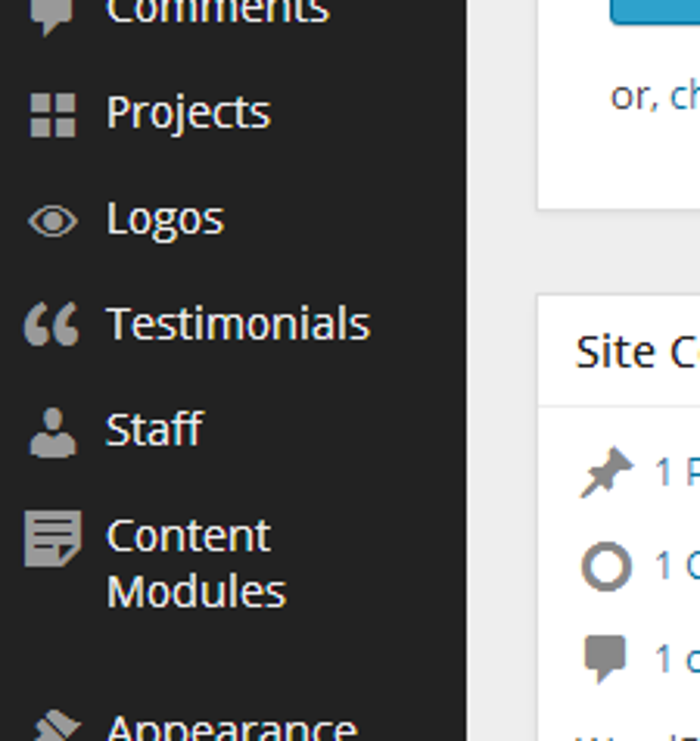Click the Projects grid icon

click(53, 115)
